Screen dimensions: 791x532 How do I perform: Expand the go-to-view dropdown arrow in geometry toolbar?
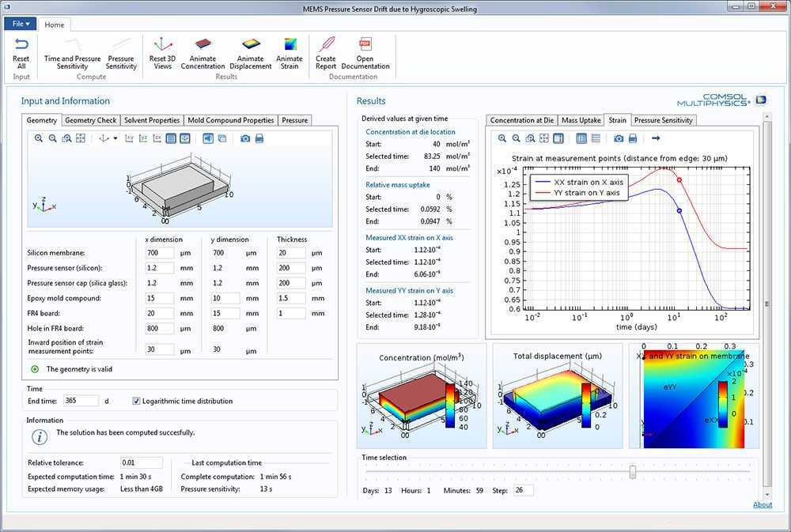[115, 138]
